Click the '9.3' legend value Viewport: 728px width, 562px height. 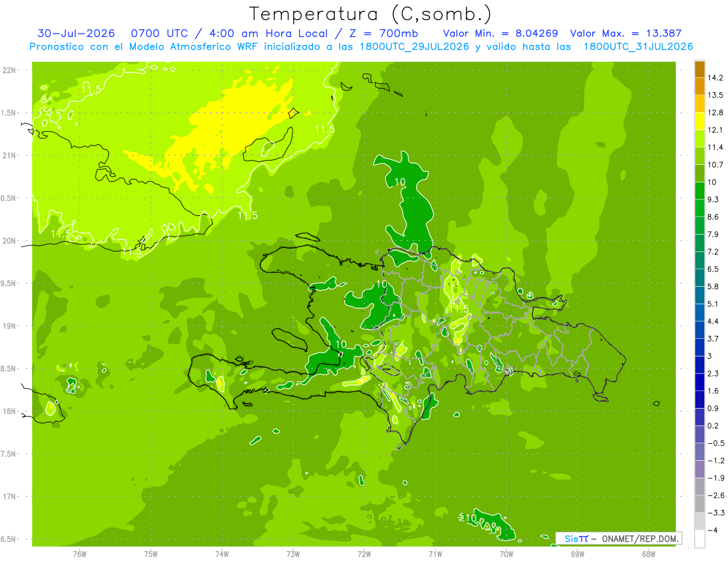point(713,199)
